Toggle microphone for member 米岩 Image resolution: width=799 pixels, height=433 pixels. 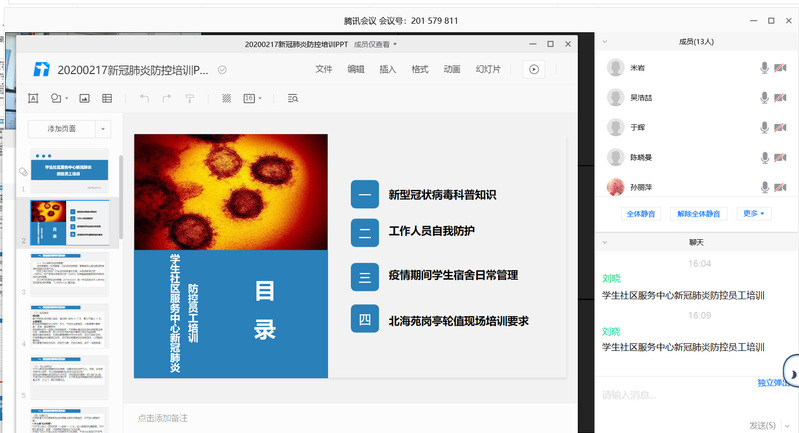[x=764, y=68]
